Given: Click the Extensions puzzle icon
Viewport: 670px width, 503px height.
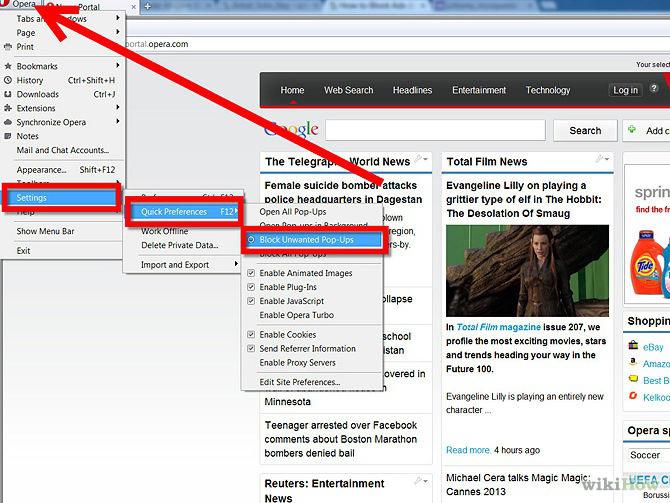Looking at the screenshot, I should click(x=8, y=108).
